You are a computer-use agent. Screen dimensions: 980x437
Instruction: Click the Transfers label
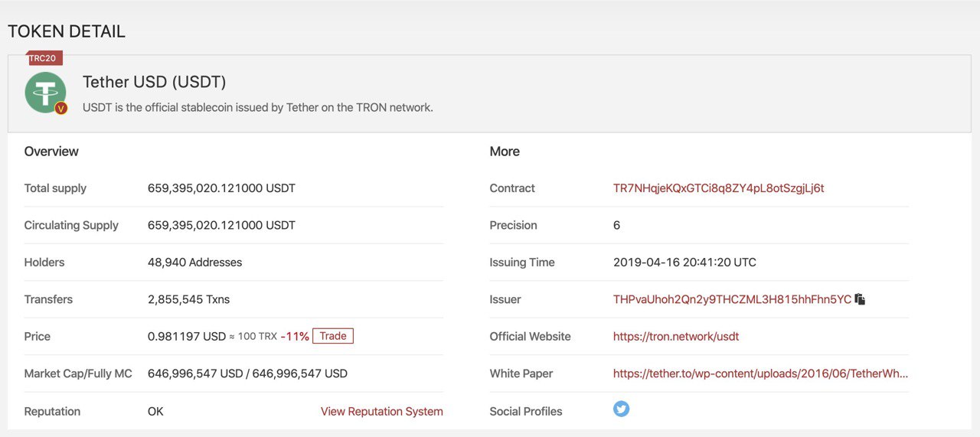pos(48,299)
